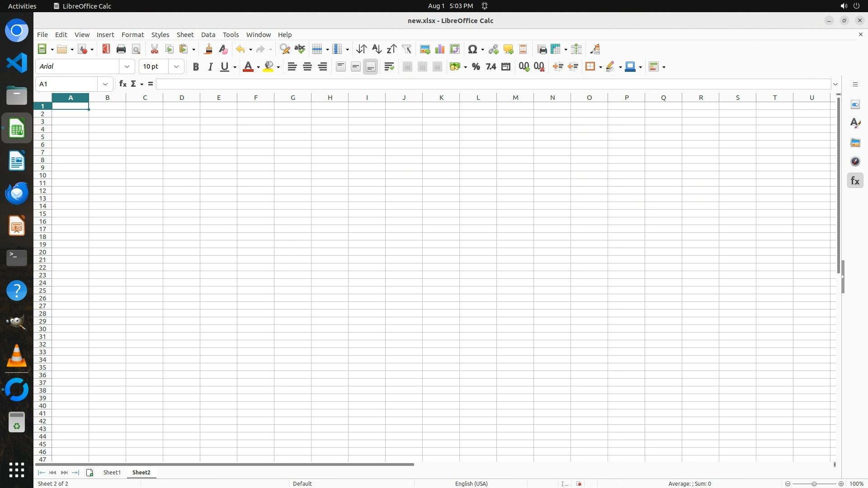Click into the formula input line
868x488 pixels.
coord(493,84)
